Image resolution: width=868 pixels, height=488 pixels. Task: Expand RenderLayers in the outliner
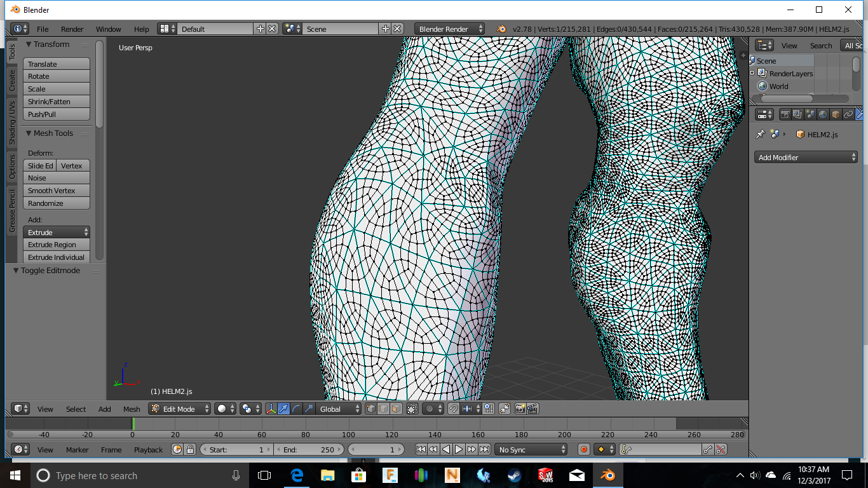[x=752, y=73]
